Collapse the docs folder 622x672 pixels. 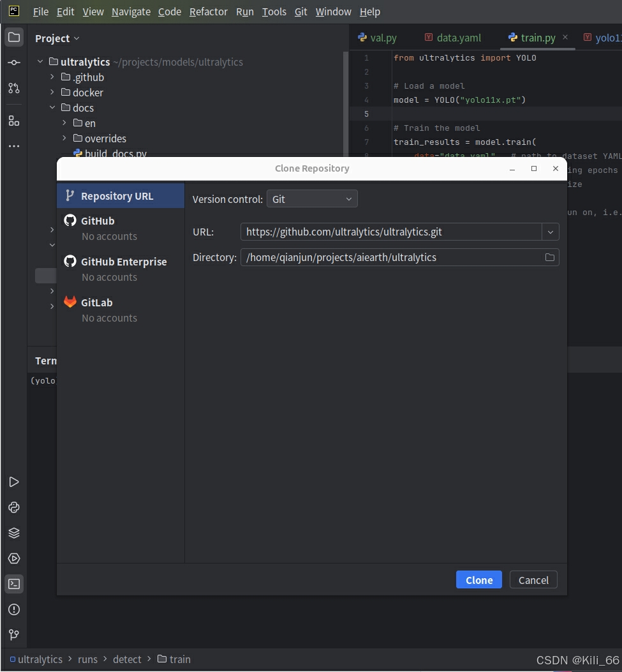point(52,108)
